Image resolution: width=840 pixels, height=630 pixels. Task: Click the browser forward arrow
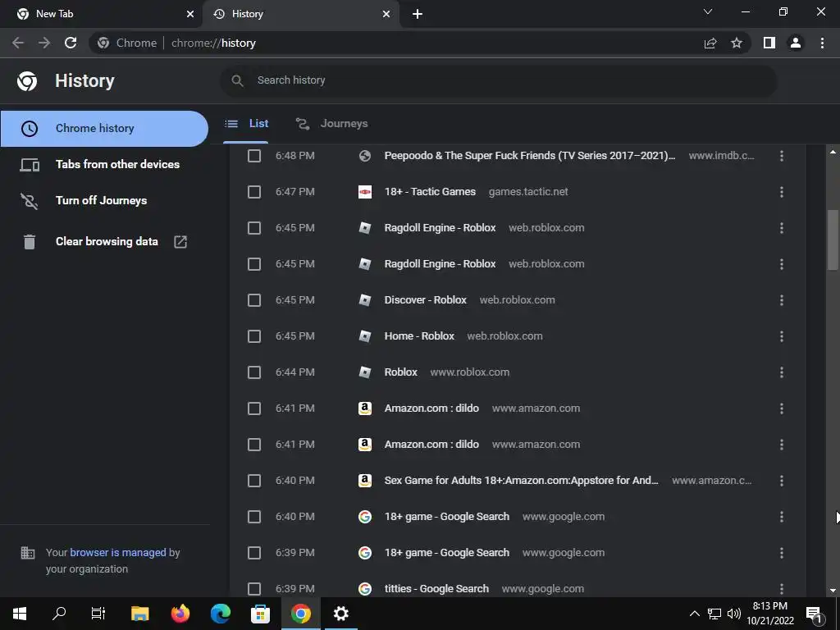(x=44, y=43)
